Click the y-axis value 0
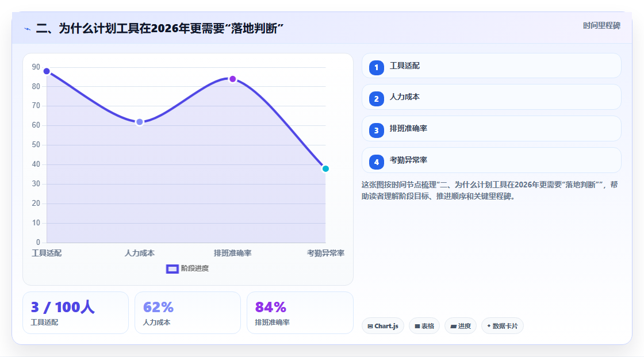The height and width of the screenshot is (357, 644). (38, 243)
